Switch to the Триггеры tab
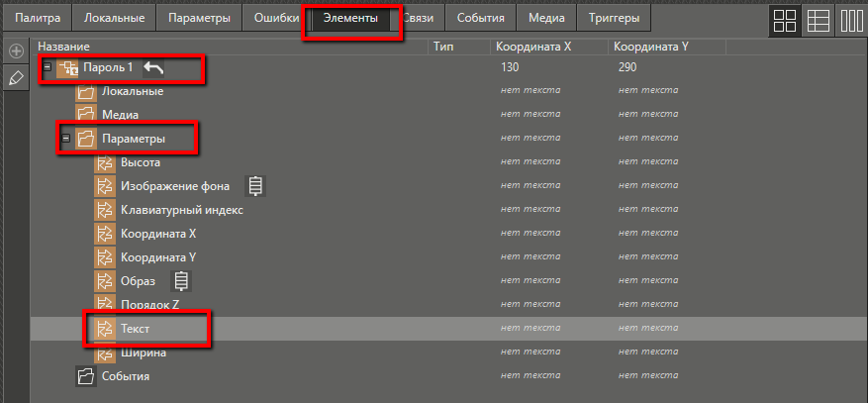868x403 pixels. (x=614, y=19)
